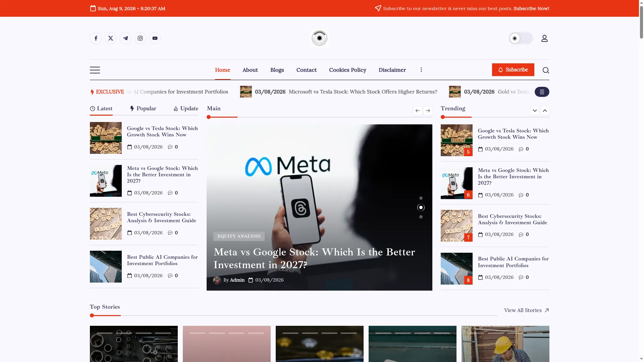Open Latest Meta vs Google Stock headline
Image resolution: width=644 pixels, height=362 pixels.
pos(162,175)
